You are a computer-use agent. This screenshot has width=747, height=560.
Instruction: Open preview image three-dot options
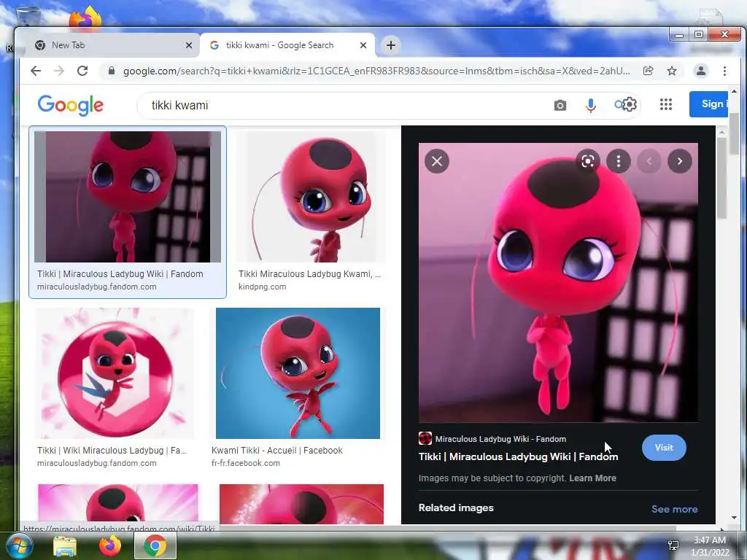pyautogui.click(x=619, y=161)
